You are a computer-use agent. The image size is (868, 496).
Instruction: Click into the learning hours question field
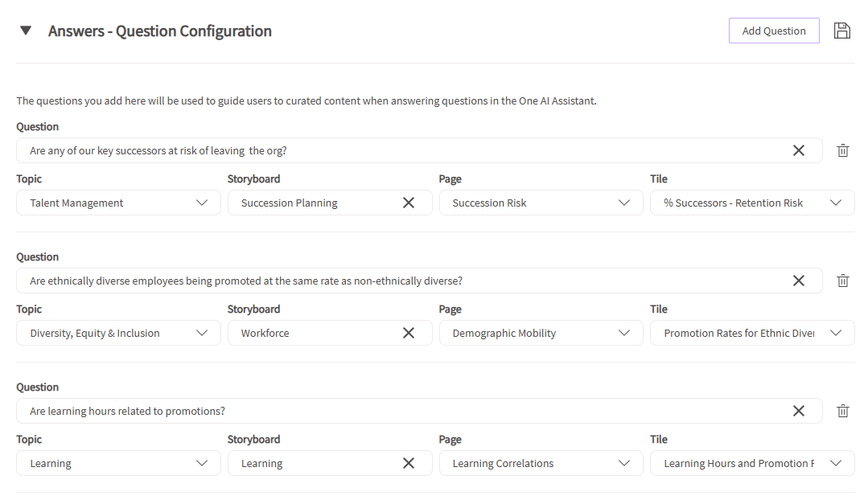[402, 411]
